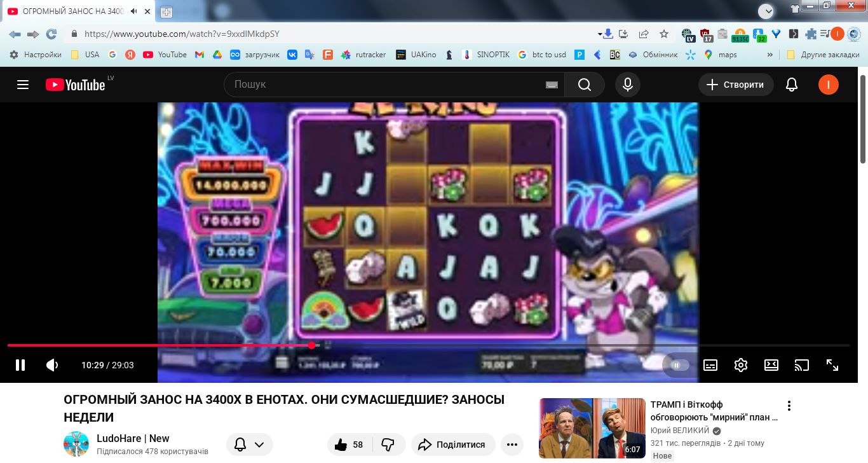
Task: Like the video (58 likes)
Action: coord(348,445)
